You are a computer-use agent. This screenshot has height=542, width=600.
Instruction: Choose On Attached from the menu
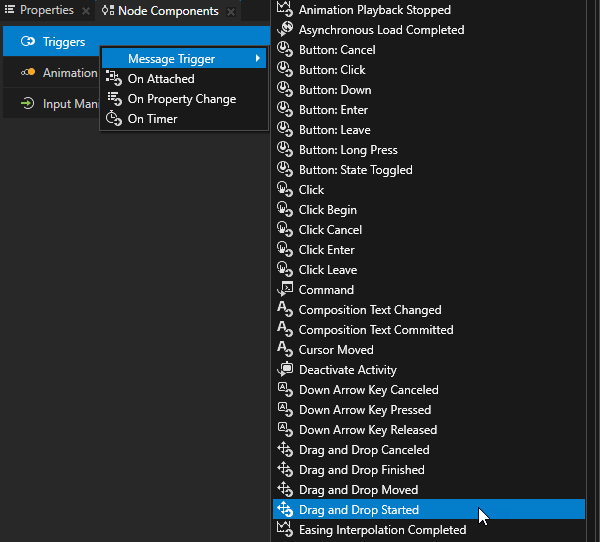[184, 78]
